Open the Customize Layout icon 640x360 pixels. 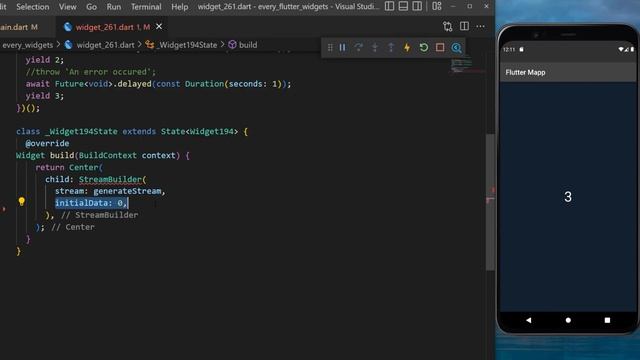point(437,6)
